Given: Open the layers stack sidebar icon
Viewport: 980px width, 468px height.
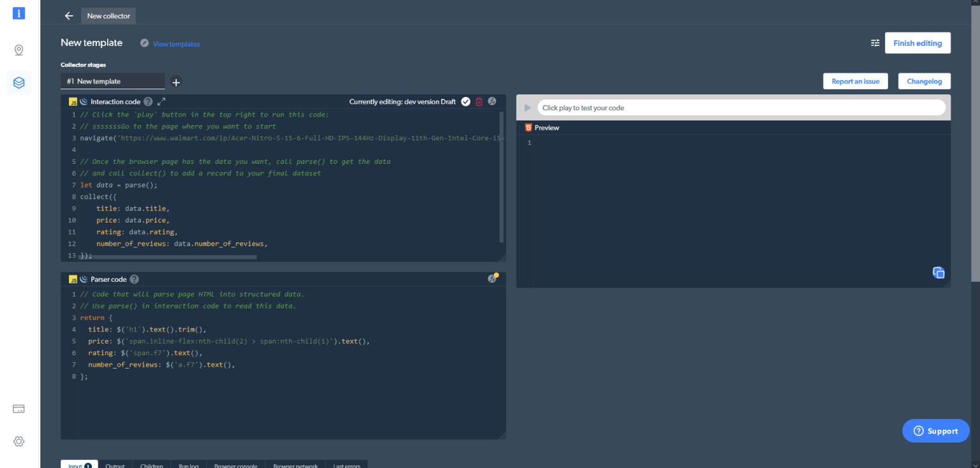Looking at the screenshot, I should click(x=19, y=82).
